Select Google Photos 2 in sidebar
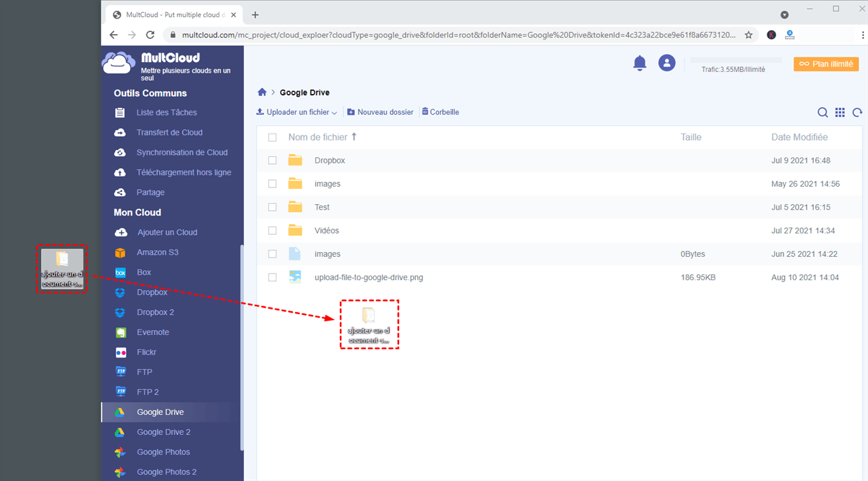868x481 pixels. click(167, 472)
